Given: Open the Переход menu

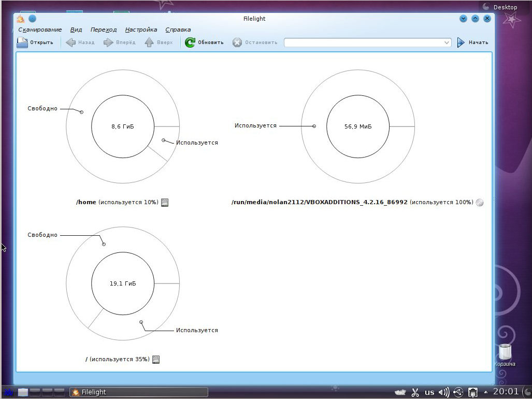Looking at the screenshot, I should (x=104, y=30).
